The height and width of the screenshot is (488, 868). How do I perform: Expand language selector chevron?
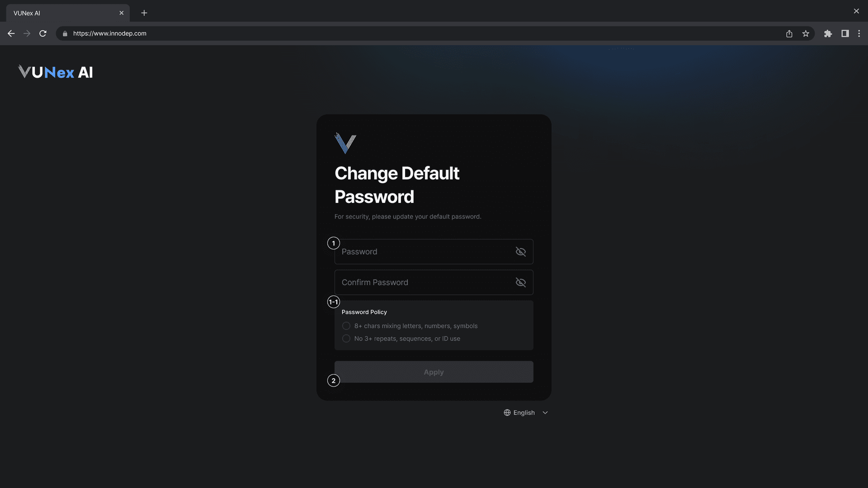[545, 413]
